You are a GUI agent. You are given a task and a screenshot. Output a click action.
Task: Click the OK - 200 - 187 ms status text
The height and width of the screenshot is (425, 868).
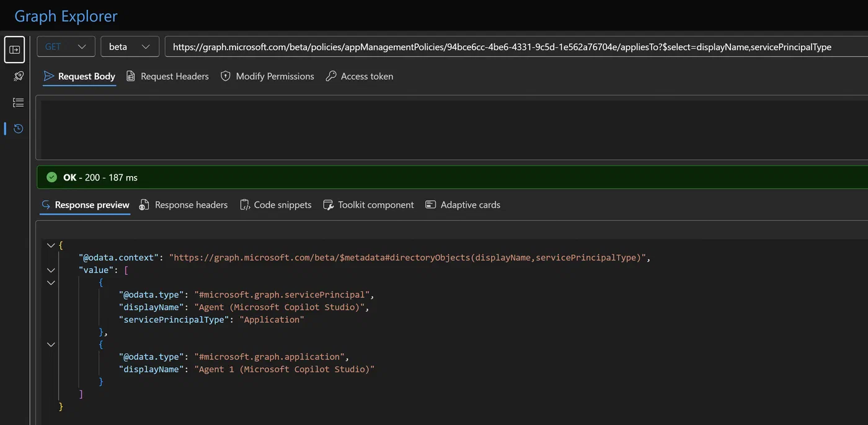(100, 177)
